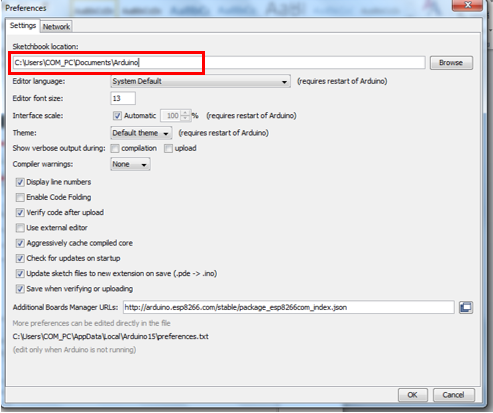The image size is (493, 413).
Task: Enable verbose output during compilation
Action: tap(115, 148)
